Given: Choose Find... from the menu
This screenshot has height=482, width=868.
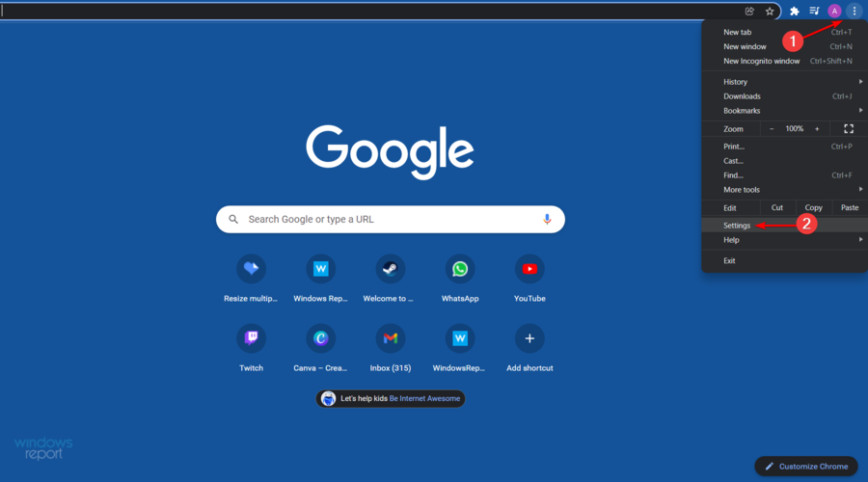Looking at the screenshot, I should (784, 175).
